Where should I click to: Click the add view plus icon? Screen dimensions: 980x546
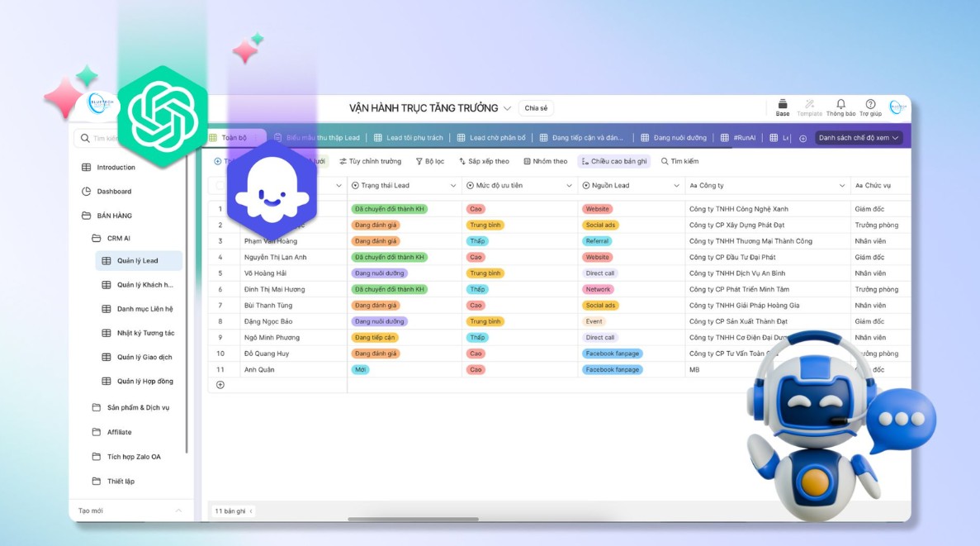(x=803, y=138)
